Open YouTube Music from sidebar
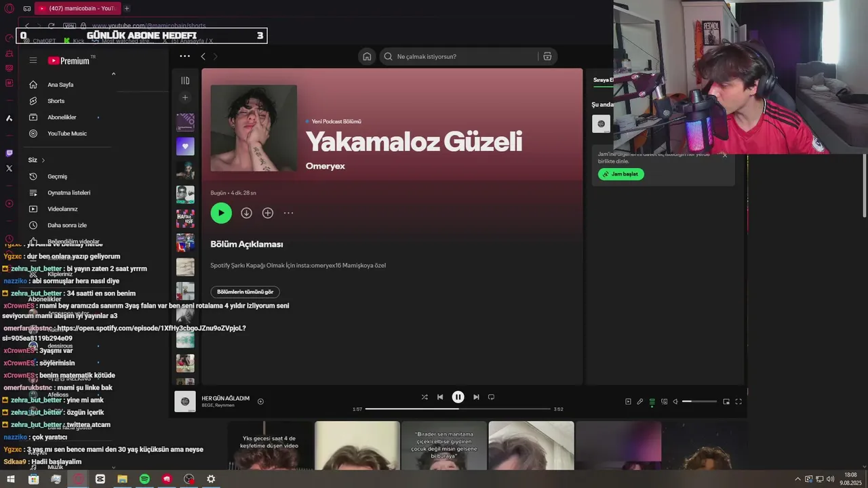This screenshot has height=488, width=868. tap(67, 134)
